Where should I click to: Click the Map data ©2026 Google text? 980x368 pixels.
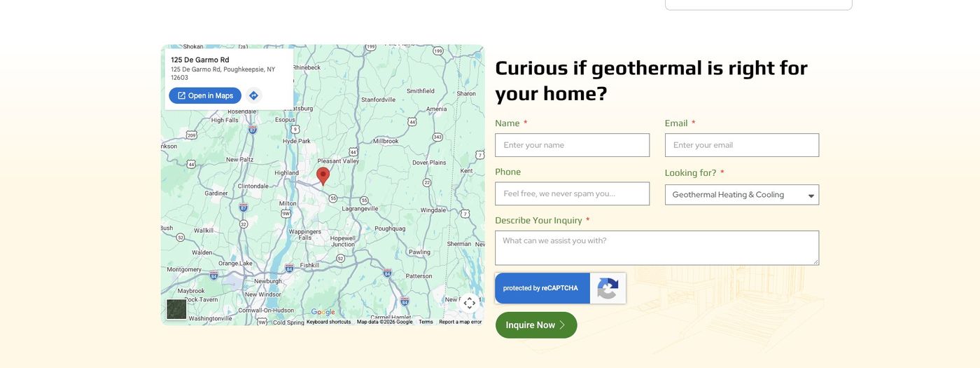pos(384,322)
